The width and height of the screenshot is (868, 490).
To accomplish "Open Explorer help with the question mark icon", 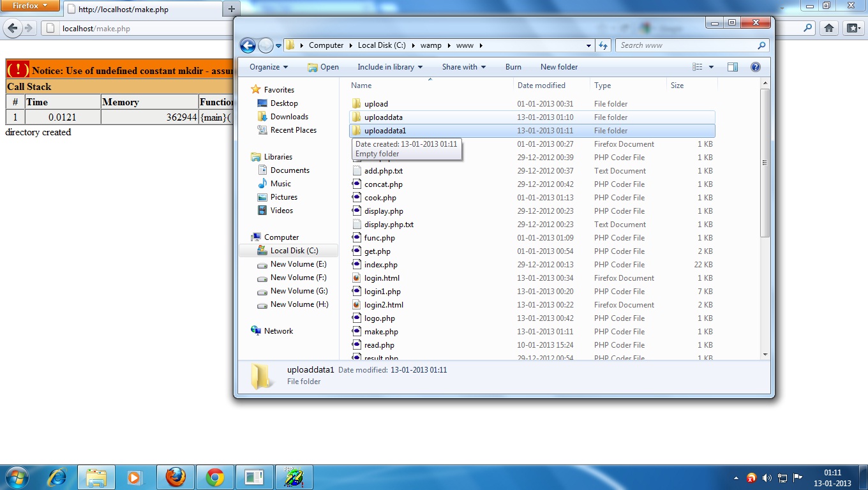I will point(756,67).
